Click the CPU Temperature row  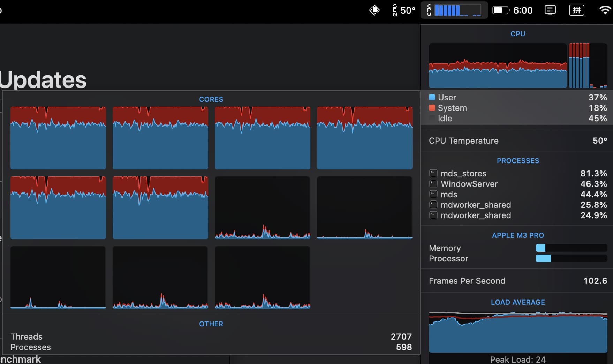point(517,141)
